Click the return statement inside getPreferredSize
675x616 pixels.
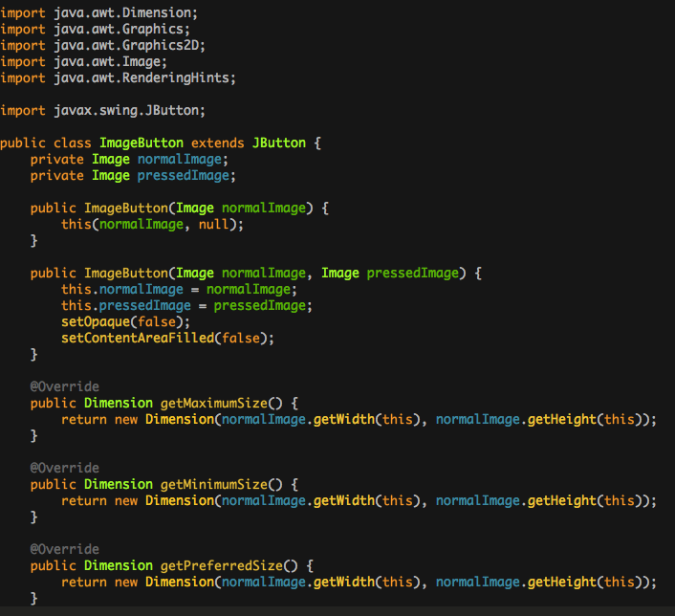[x=359, y=583]
